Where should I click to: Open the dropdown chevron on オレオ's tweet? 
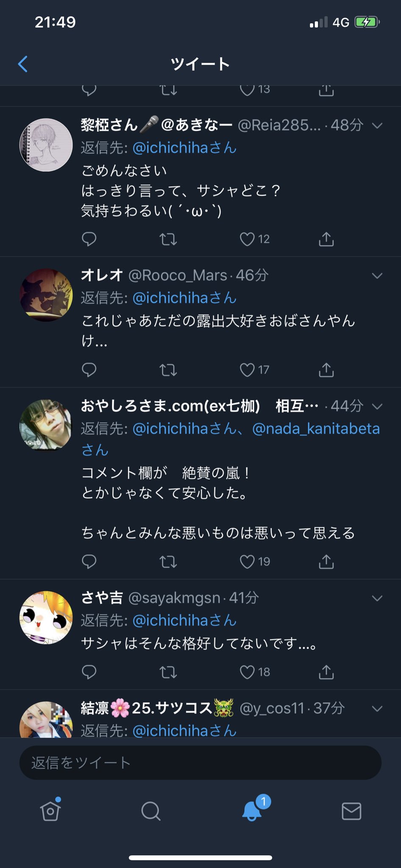[376, 276]
